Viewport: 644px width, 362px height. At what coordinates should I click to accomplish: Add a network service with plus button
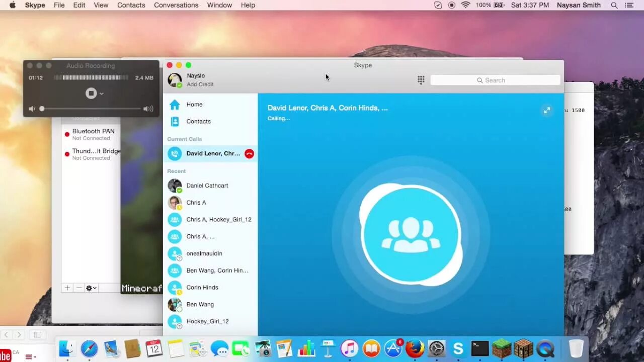(67, 288)
